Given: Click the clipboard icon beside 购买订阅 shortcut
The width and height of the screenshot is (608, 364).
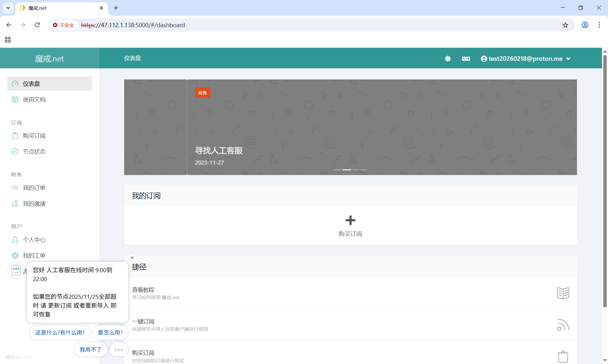Looking at the screenshot, I should 563,356.
